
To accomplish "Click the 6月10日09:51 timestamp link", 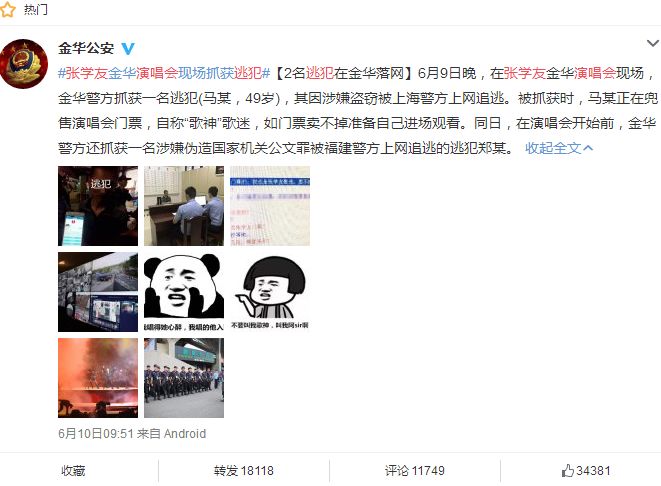I will (96, 433).
